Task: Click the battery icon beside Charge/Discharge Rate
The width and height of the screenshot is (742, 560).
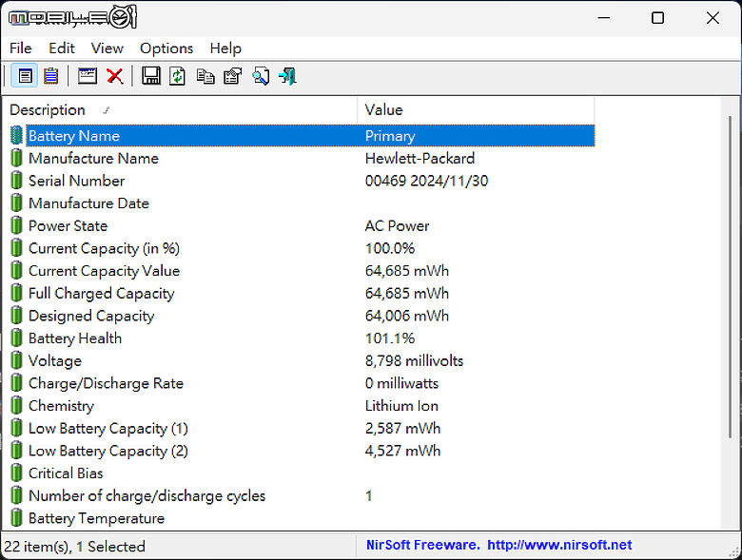Action: click(16, 383)
